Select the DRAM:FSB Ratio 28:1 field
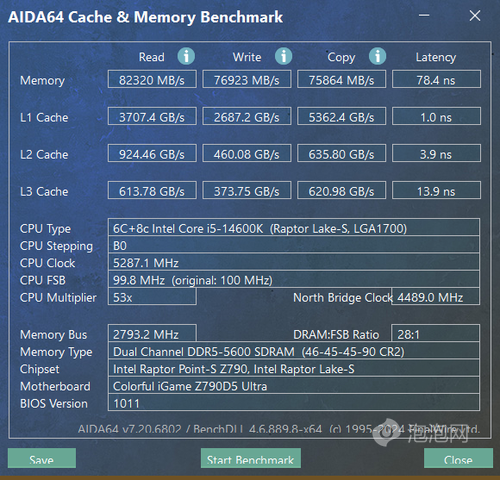 point(435,333)
